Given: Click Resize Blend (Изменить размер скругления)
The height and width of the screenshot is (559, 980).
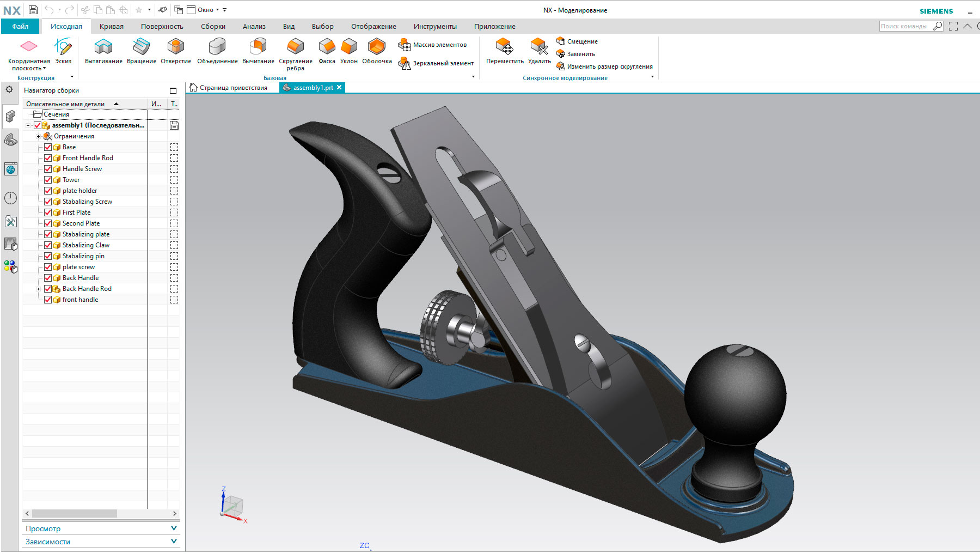Looking at the screenshot, I should pos(604,66).
